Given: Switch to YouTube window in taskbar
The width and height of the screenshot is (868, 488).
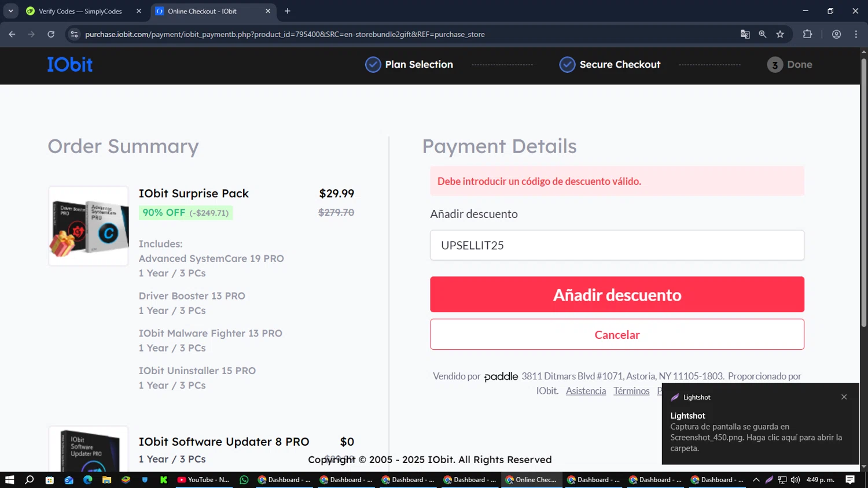Looking at the screenshot, I should [203, 480].
